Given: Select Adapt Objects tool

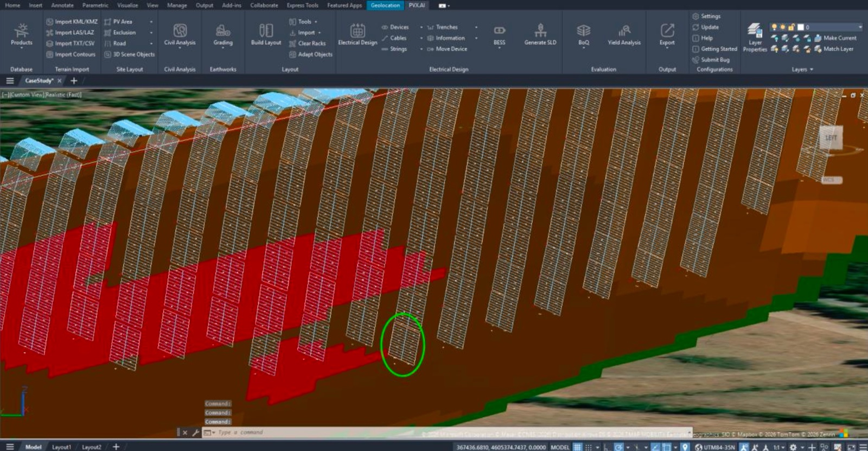Looking at the screenshot, I should coord(311,54).
